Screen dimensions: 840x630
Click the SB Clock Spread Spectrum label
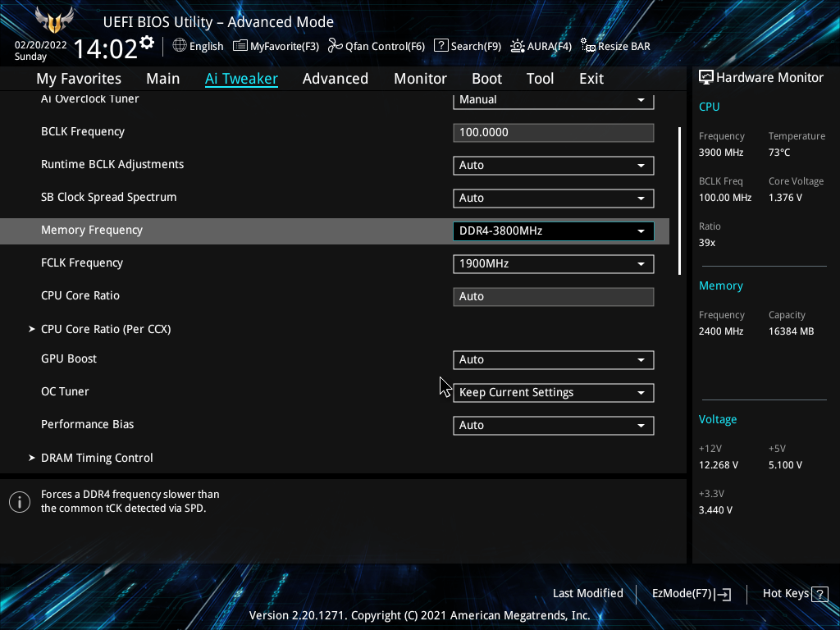109,197
